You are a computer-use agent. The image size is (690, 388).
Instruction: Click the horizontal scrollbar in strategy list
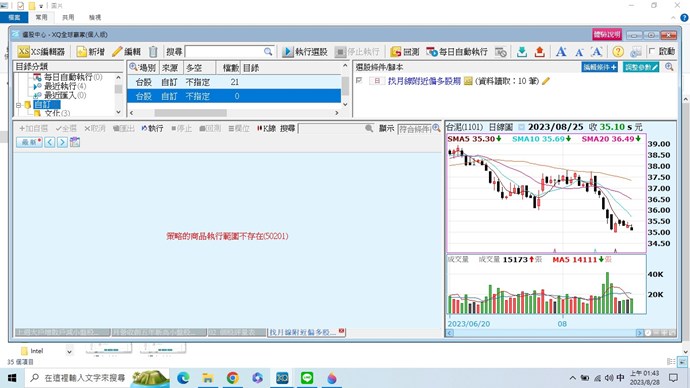(191, 113)
